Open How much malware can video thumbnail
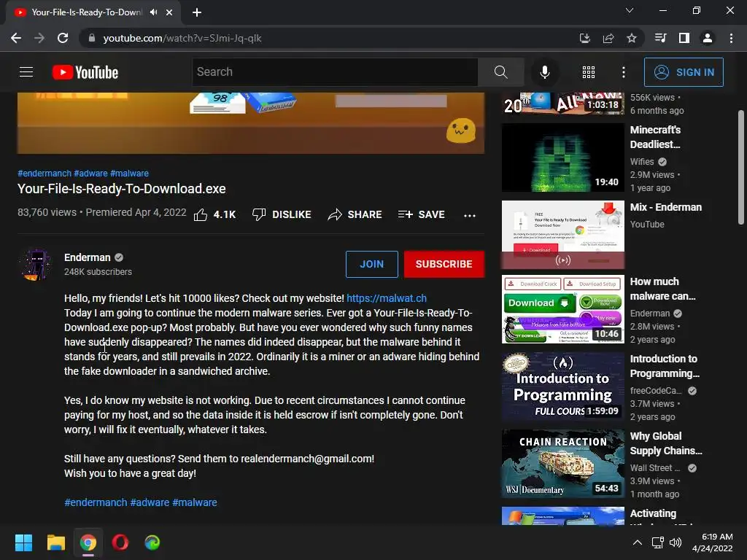Screen dimensions: 747x560 pos(562,309)
